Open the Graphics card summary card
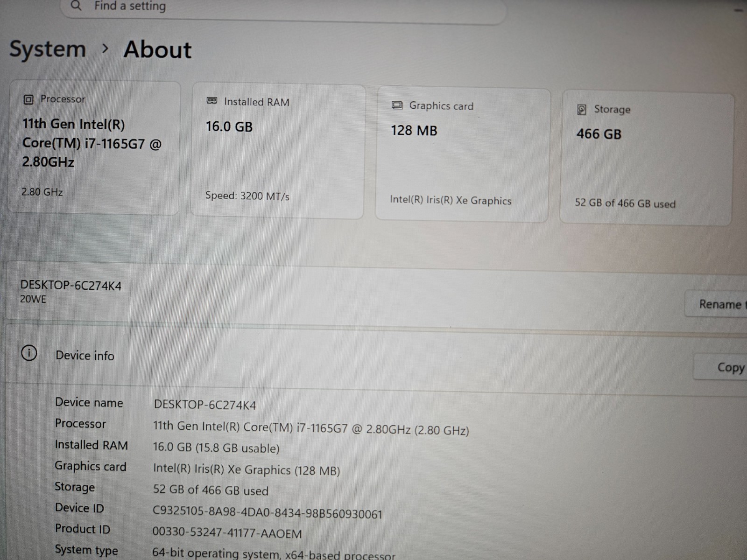This screenshot has height=560, width=747. tap(463, 154)
